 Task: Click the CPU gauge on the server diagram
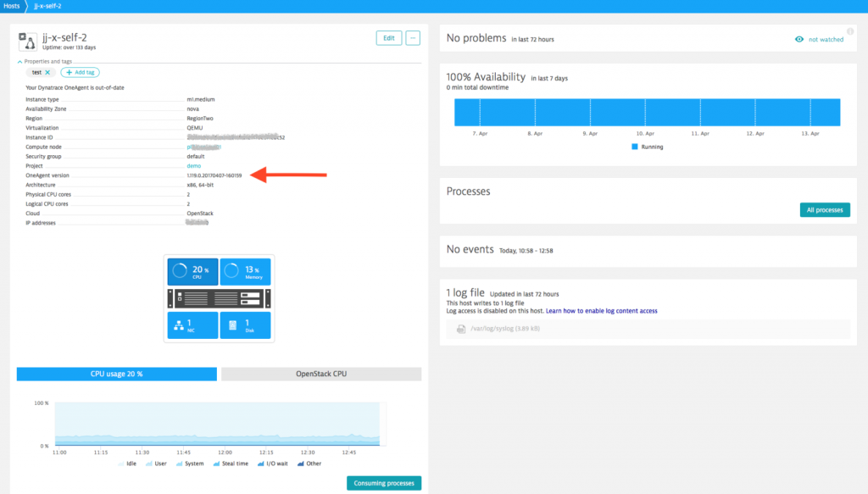pyautogui.click(x=193, y=270)
